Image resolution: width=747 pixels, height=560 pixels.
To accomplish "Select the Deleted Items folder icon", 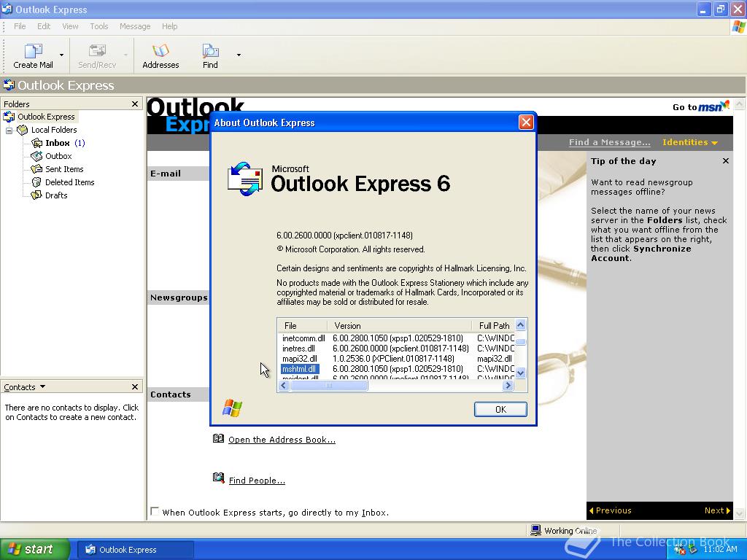I will [x=36, y=182].
